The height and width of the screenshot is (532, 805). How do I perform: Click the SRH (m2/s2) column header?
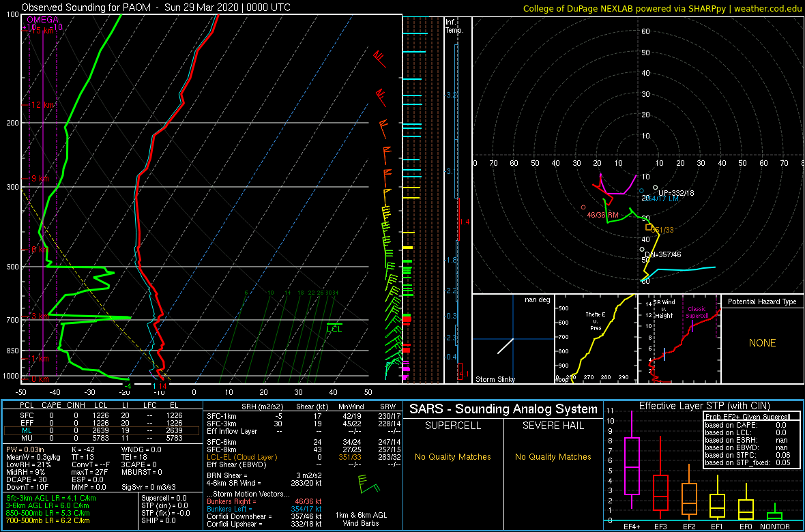point(263,407)
